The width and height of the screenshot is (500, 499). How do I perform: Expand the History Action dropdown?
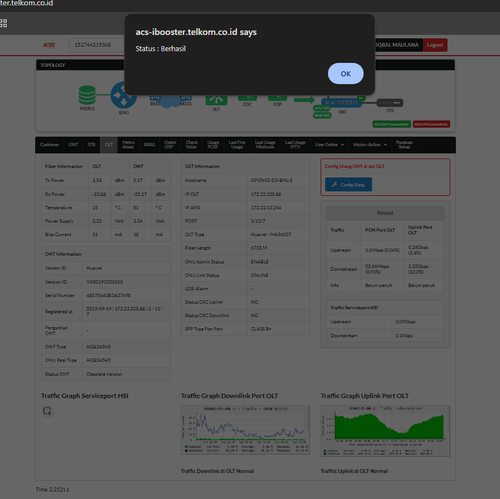[x=370, y=145]
